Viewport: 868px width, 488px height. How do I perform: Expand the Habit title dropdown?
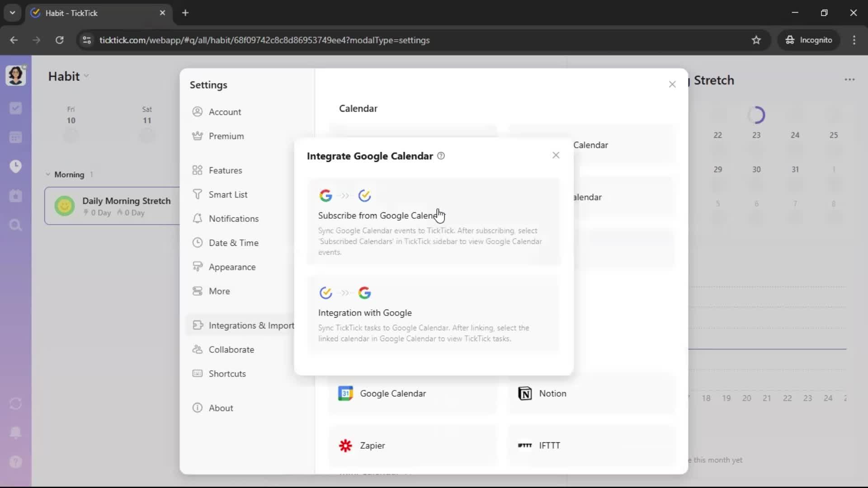[x=86, y=76]
